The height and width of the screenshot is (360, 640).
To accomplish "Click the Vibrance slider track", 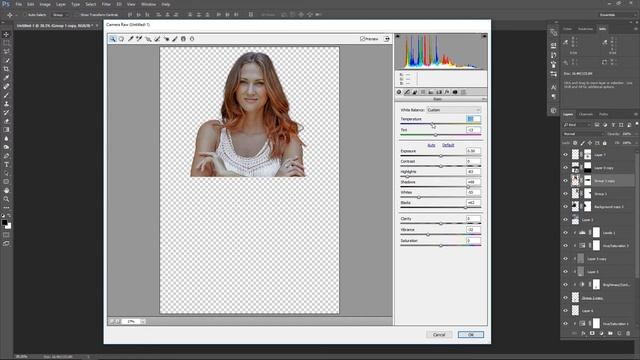I will tap(440, 234).
